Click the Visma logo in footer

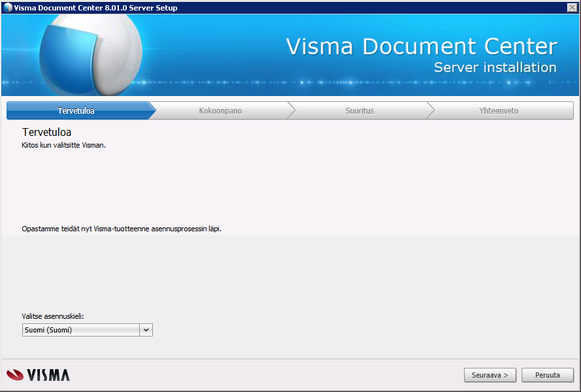38,375
